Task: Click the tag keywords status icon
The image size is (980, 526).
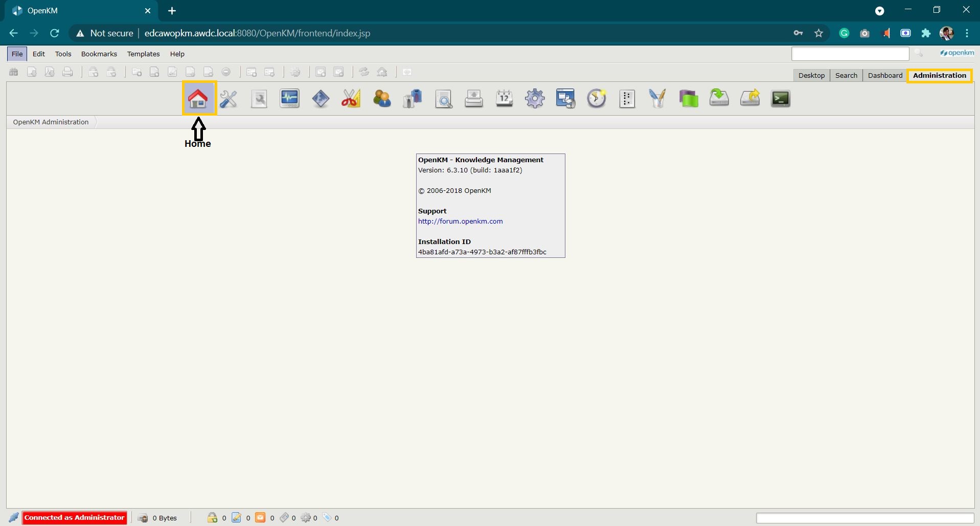Action: tap(327, 518)
